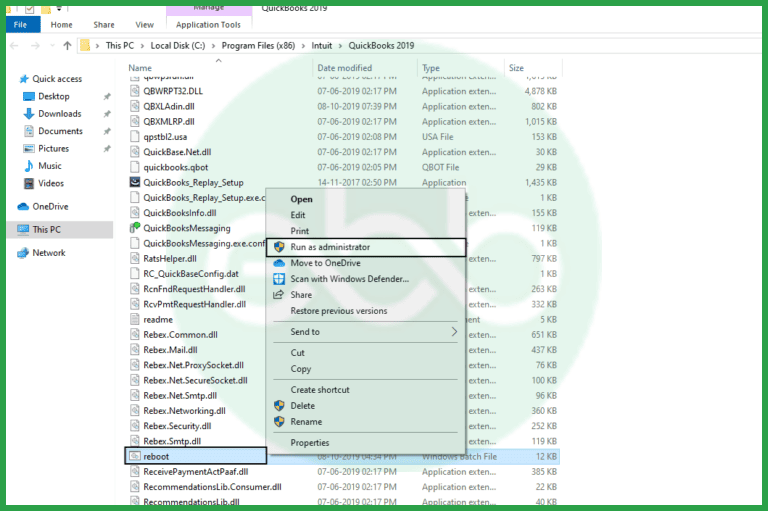Viewport: 768px width, 511px height.
Task: Sort by the Size column header
Action: 516,68
